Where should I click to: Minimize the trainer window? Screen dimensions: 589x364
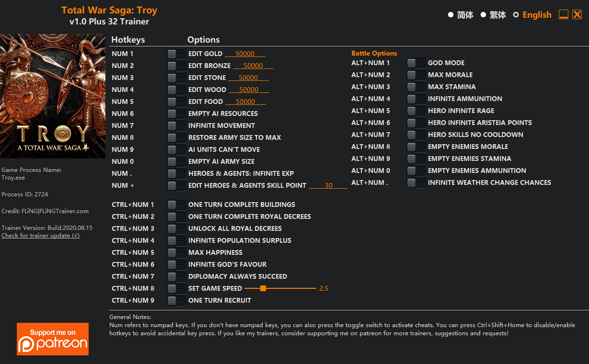564,14
